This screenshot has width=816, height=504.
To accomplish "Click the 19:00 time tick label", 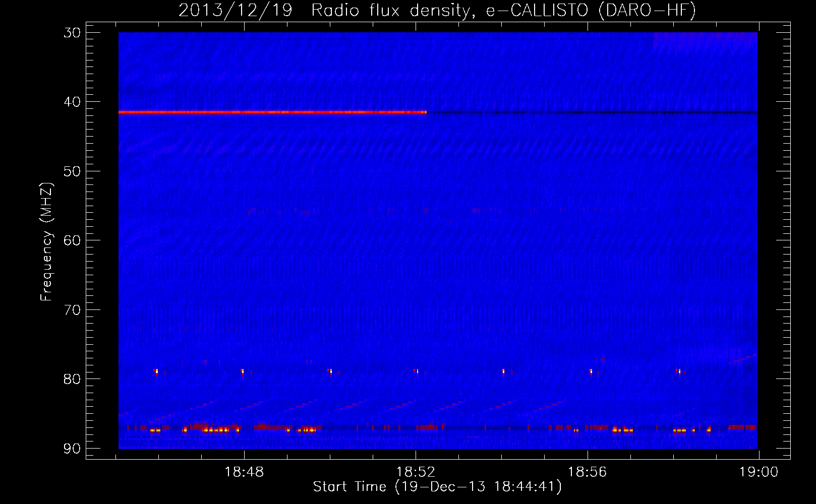I will (759, 472).
